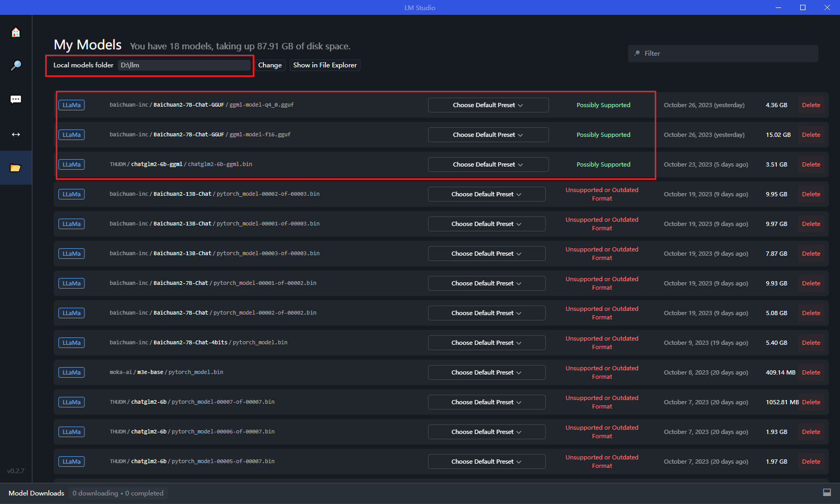
Task: Open preset dropdown for ggml-model-f16.gguf
Action: coord(488,135)
